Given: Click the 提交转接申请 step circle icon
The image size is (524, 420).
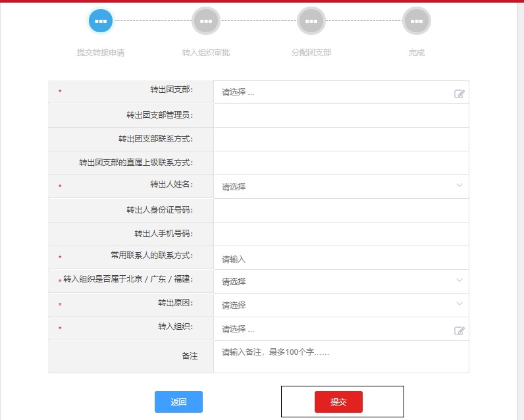Looking at the screenshot, I should [101, 21].
